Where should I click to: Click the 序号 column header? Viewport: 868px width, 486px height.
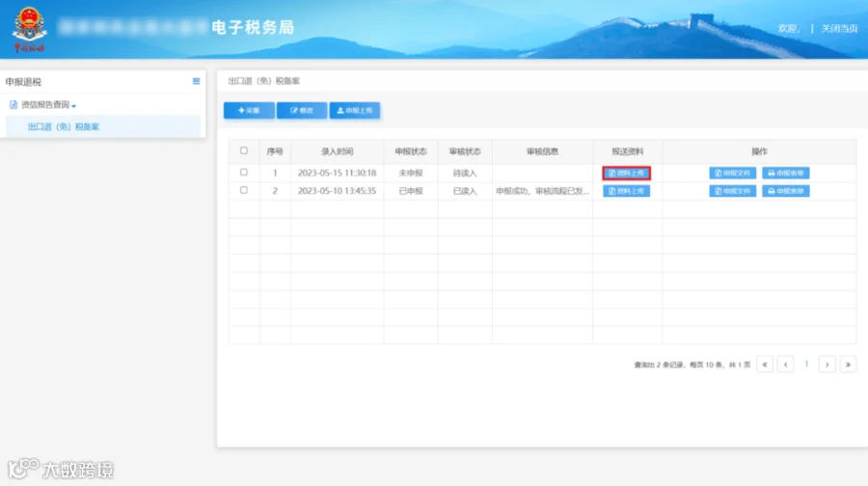(275, 151)
